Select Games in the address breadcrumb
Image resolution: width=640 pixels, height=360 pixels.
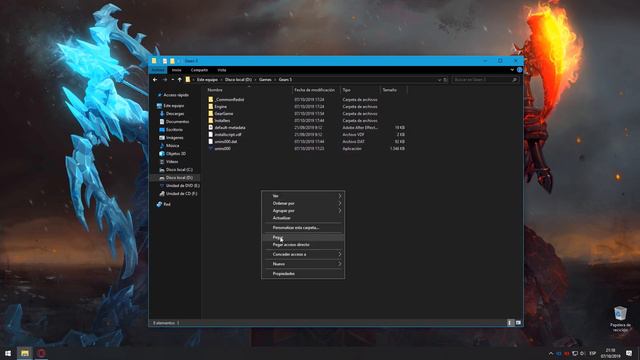(x=265, y=80)
